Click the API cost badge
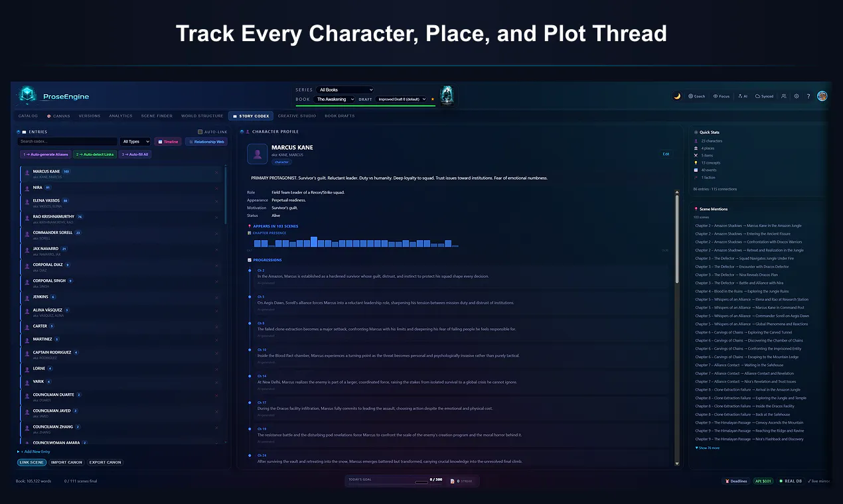The height and width of the screenshot is (504, 843). coord(763,481)
